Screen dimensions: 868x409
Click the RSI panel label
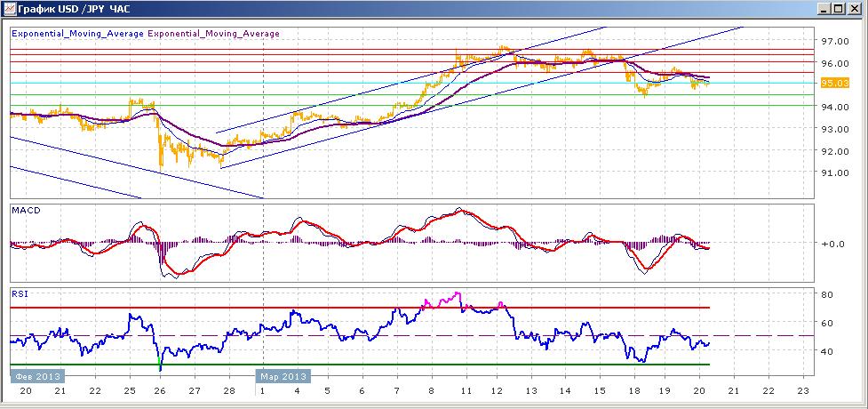pos(19,293)
